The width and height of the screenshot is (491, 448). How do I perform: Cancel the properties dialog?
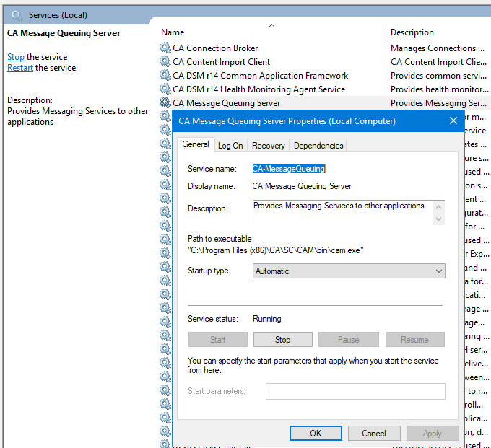coord(373,434)
